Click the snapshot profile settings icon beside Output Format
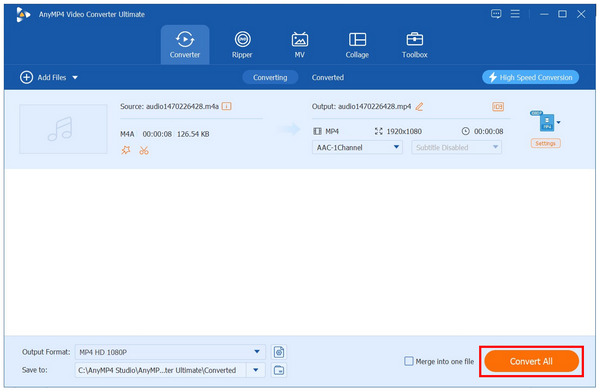The image size is (600, 392). point(279,352)
